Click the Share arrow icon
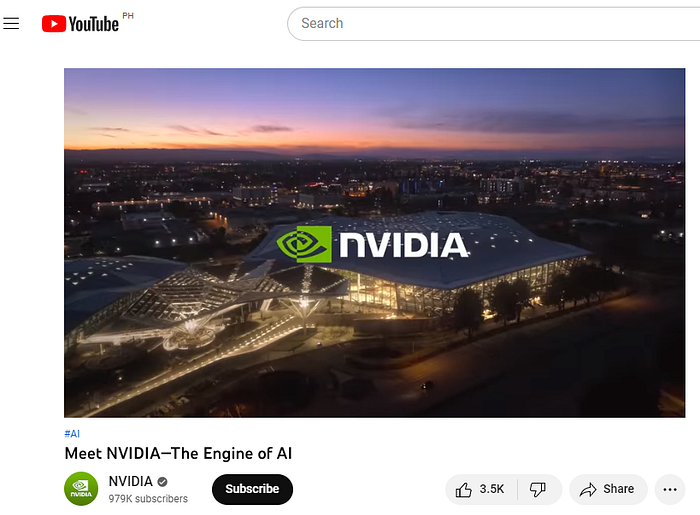 click(588, 490)
